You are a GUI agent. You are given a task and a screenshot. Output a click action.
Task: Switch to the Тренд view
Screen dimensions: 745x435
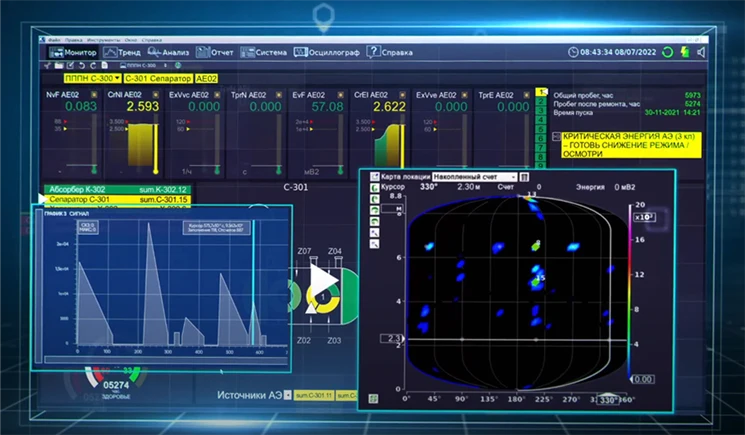(122, 52)
